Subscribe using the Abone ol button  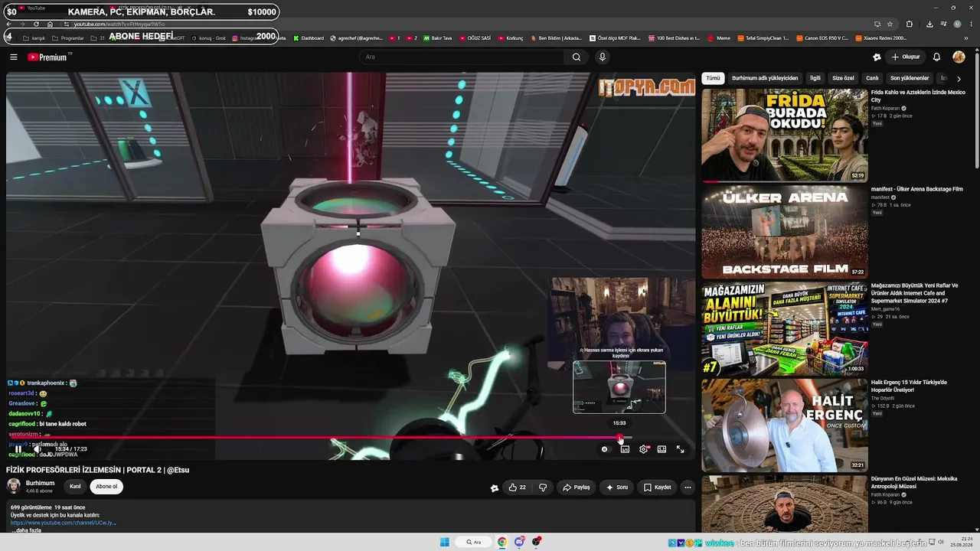(106, 487)
